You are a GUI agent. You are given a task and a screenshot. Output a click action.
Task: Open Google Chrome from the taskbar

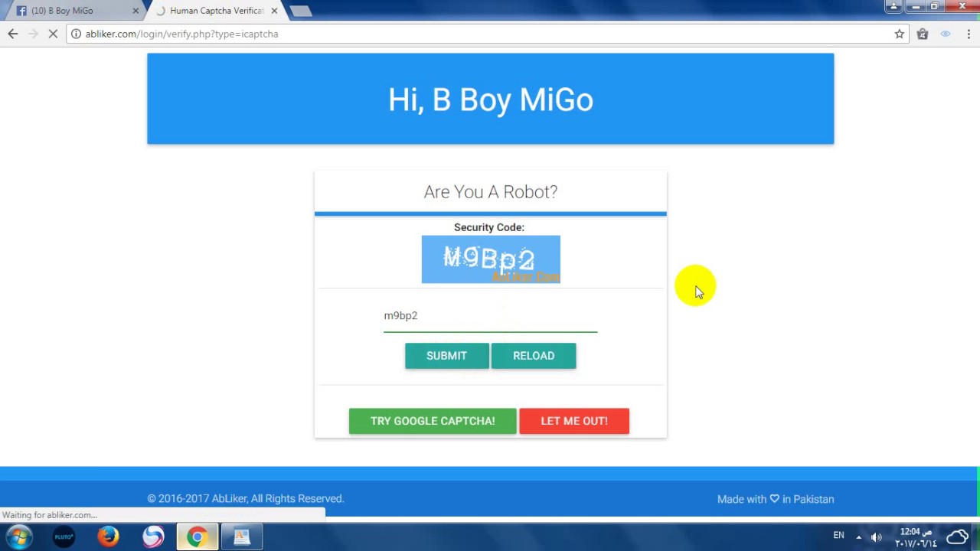(197, 536)
